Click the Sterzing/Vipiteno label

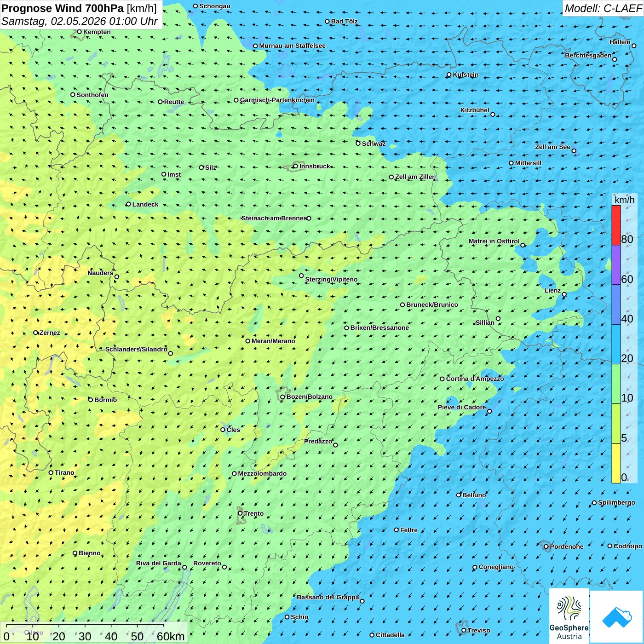click(x=331, y=279)
